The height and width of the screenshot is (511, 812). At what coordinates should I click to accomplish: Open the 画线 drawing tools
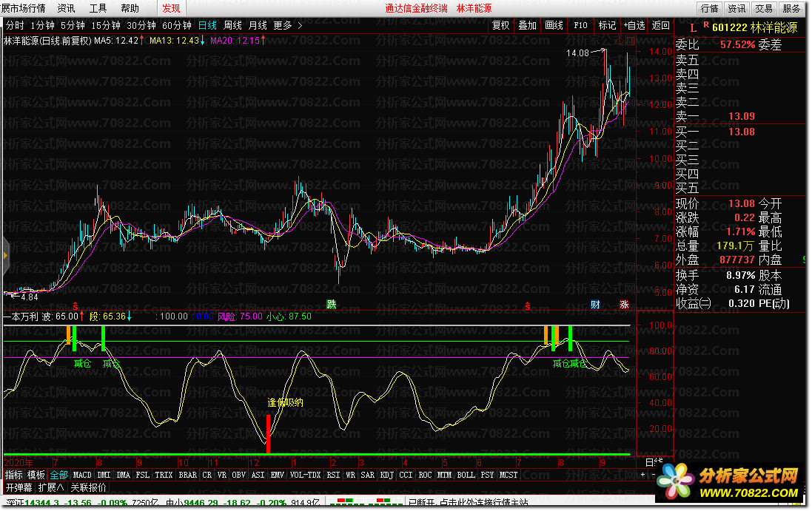554,25
